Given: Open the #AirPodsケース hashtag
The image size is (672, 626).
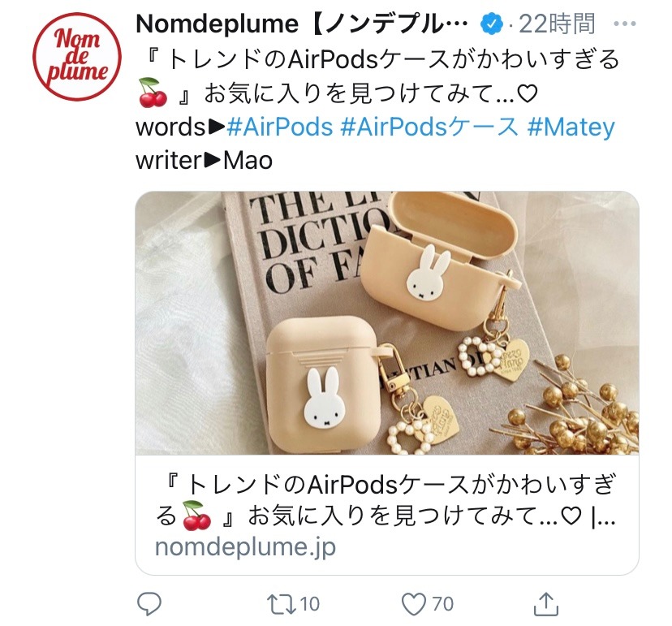Looking at the screenshot, I should click(429, 127).
